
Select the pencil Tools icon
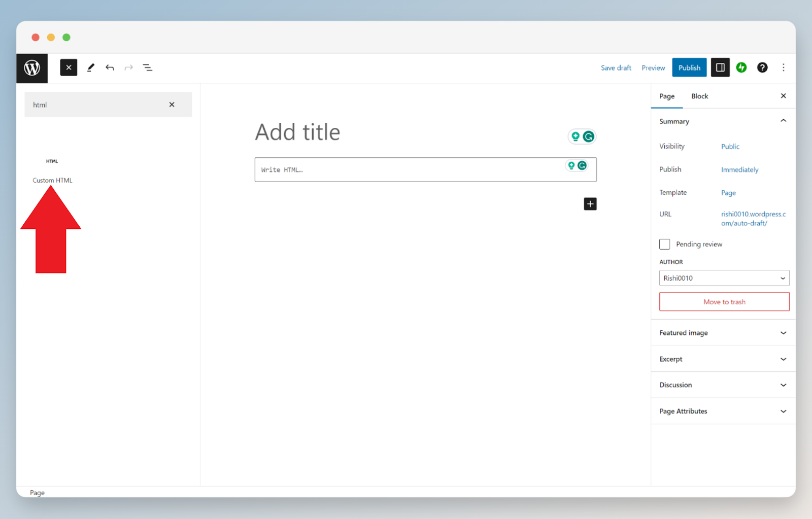(x=91, y=67)
